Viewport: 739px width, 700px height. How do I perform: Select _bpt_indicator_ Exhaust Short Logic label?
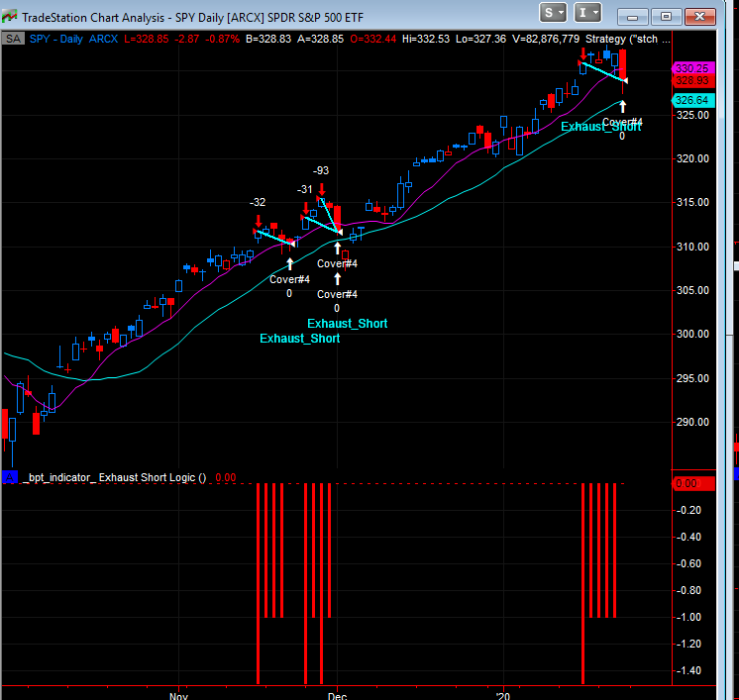(x=114, y=477)
